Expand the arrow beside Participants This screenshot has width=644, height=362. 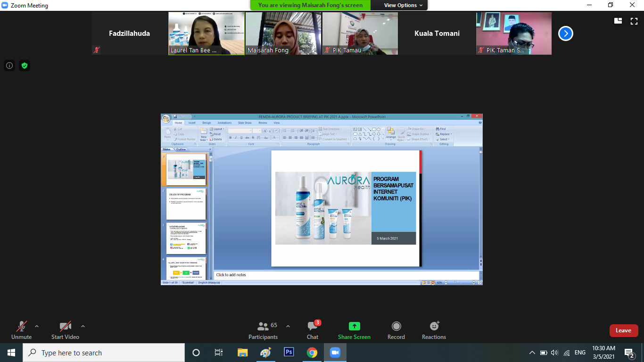click(288, 326)
